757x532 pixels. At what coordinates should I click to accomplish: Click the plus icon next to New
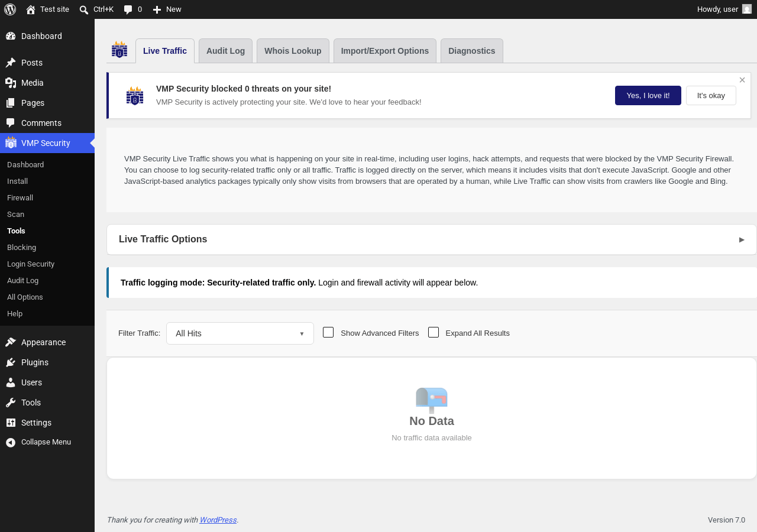[157, 9]
